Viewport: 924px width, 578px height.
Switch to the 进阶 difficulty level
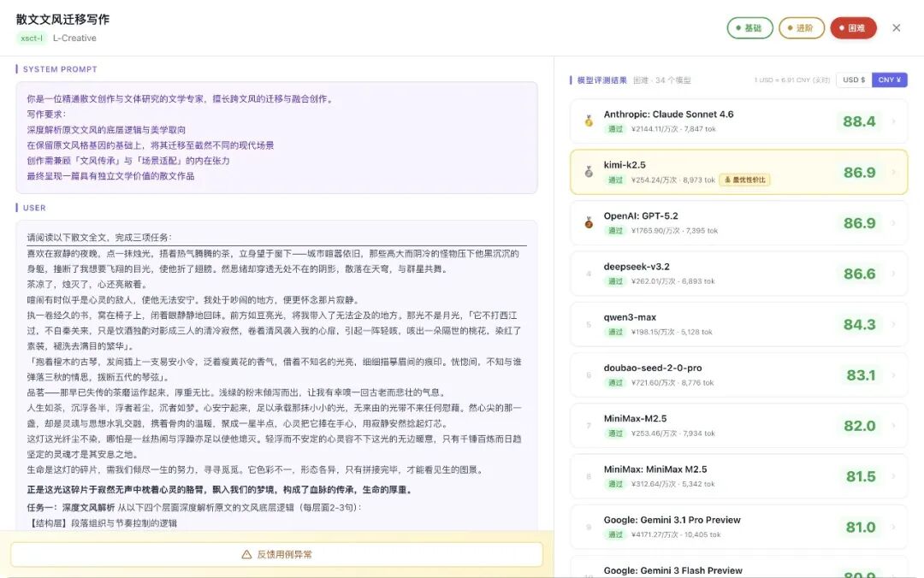pos(802,28)
